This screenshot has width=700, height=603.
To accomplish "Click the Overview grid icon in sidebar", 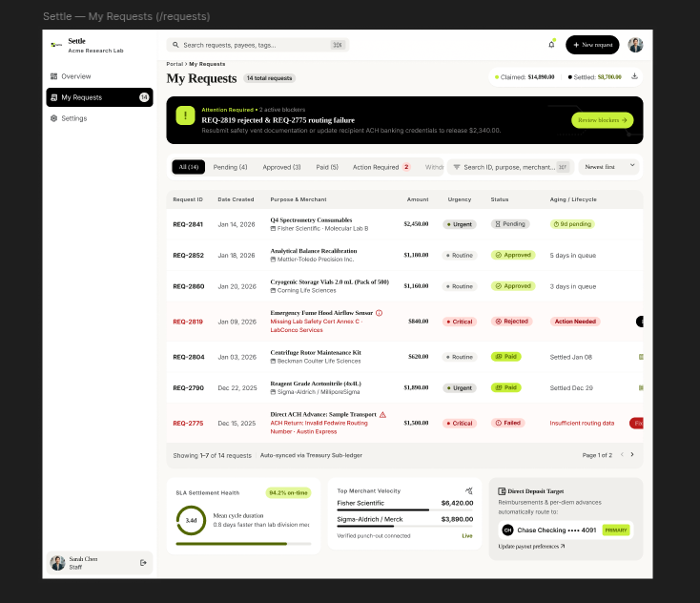I will tap(54, 76).
